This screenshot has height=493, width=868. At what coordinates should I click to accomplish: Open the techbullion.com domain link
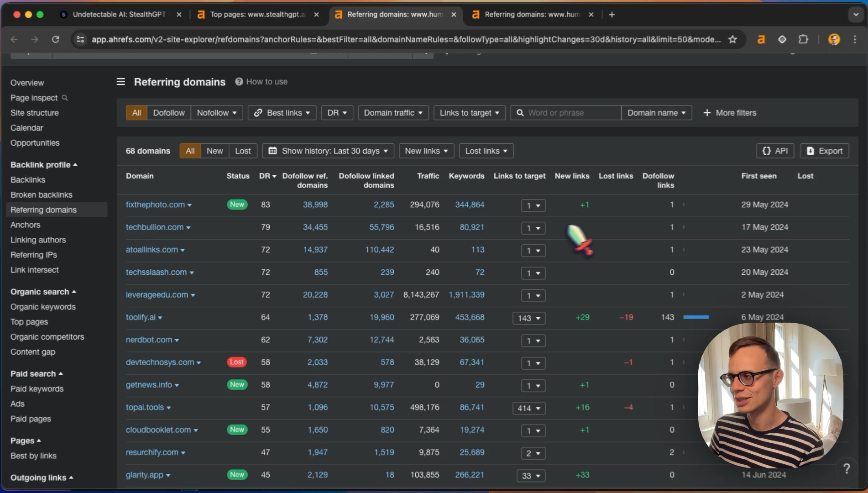(x=155, y=227)
